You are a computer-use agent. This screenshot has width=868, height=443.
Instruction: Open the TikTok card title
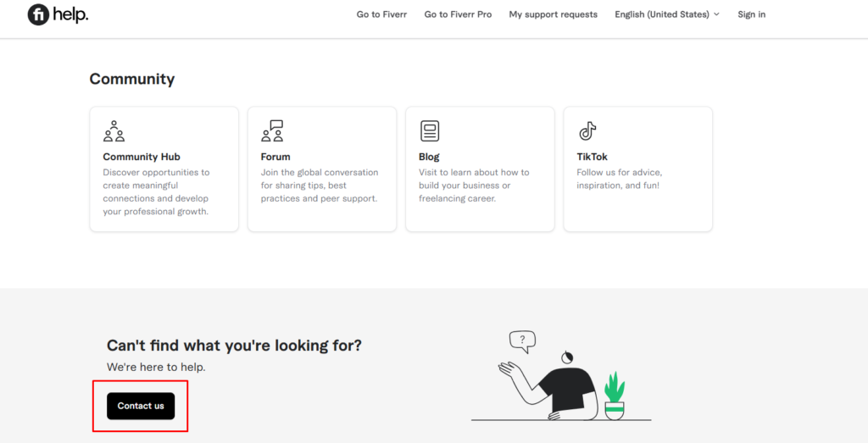click(592, 157)
